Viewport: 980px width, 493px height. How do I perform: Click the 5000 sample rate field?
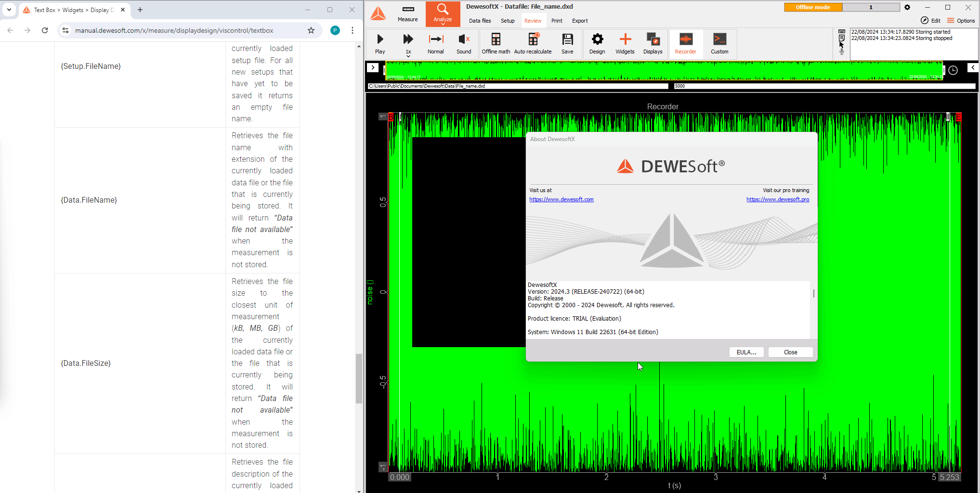point(824,86)
